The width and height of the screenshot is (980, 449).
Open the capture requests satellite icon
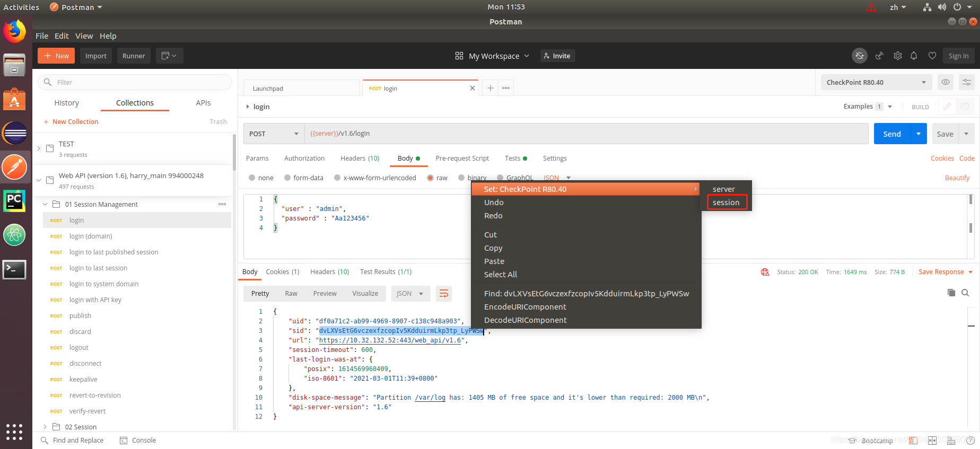[x=879, y=56]
